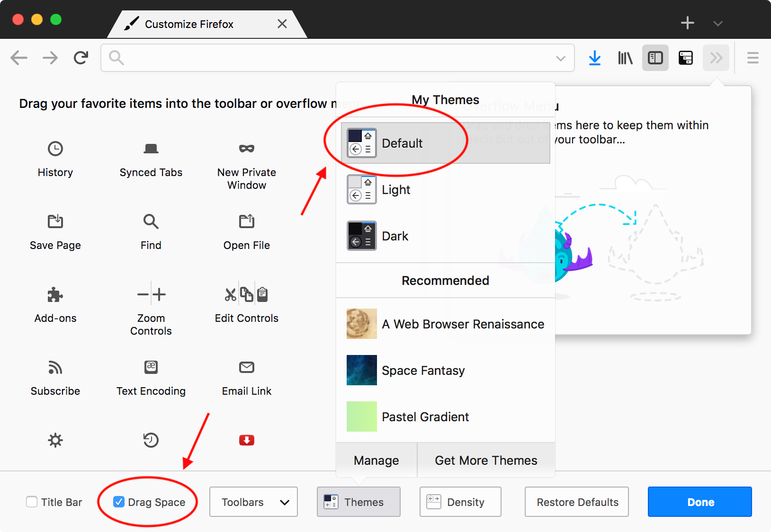The height and width of the screenshot is (532, 771).
Task: Open the list all tabs chevron
Action: [718, 23]
